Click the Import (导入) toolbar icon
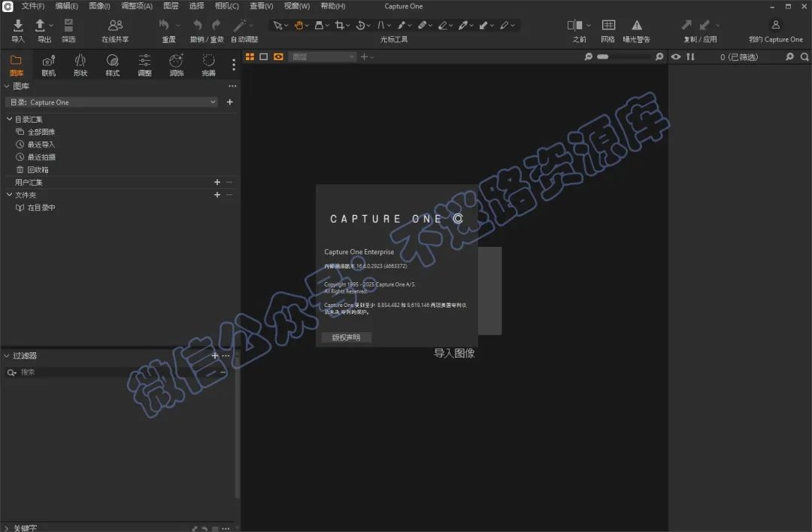 click(x=17, y=26)
